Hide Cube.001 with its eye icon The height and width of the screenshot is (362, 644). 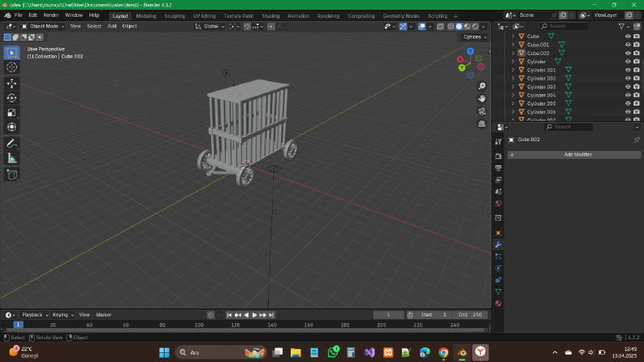click(628, 45)
